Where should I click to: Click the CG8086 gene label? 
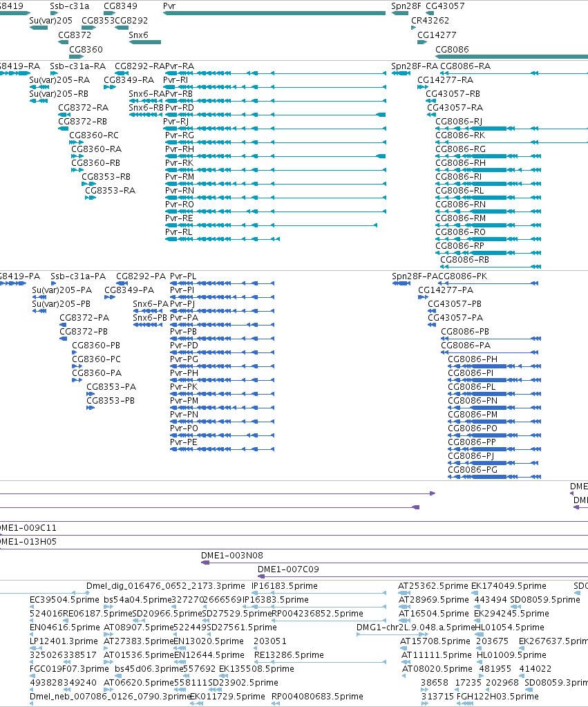click(x=452, y=49)
